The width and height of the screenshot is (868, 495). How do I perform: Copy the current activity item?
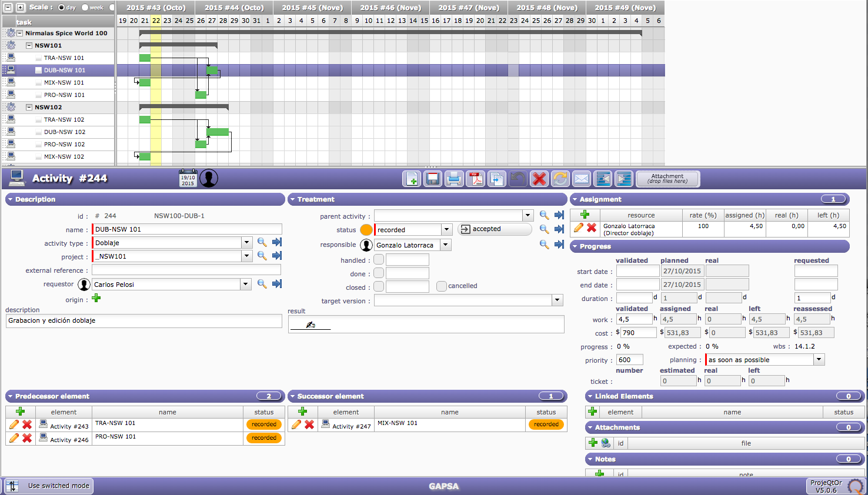(x=497, y=179)
